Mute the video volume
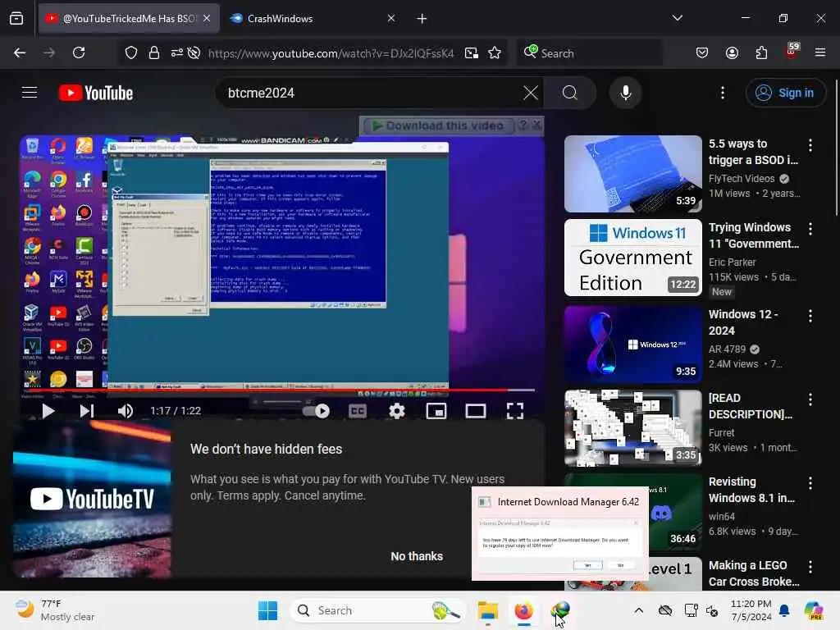This screenshot has height=630, width=840. pos(125,411)
